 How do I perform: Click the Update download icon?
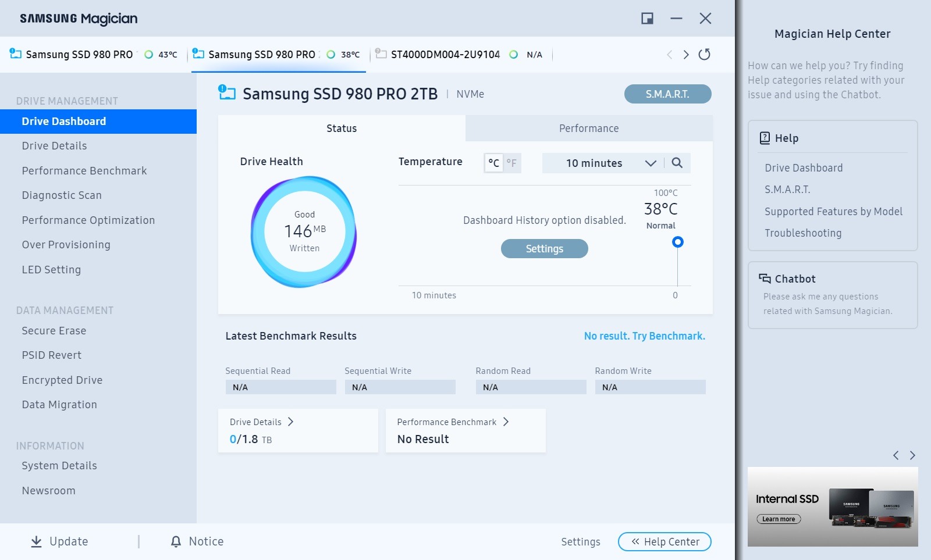[x=36, y=541]
